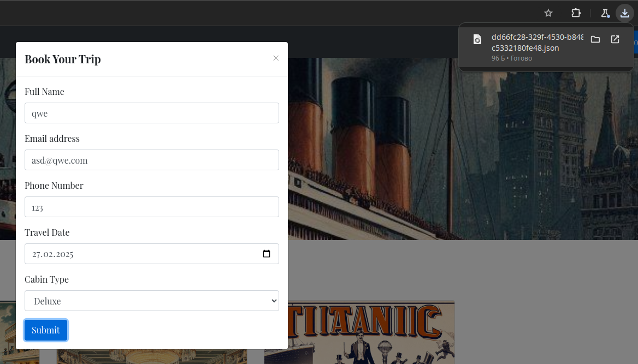Click the 'Book Your Trip' heading
The width and height of the screenshot is (638, 364).
pyautogui.click(x=63, y=59)
